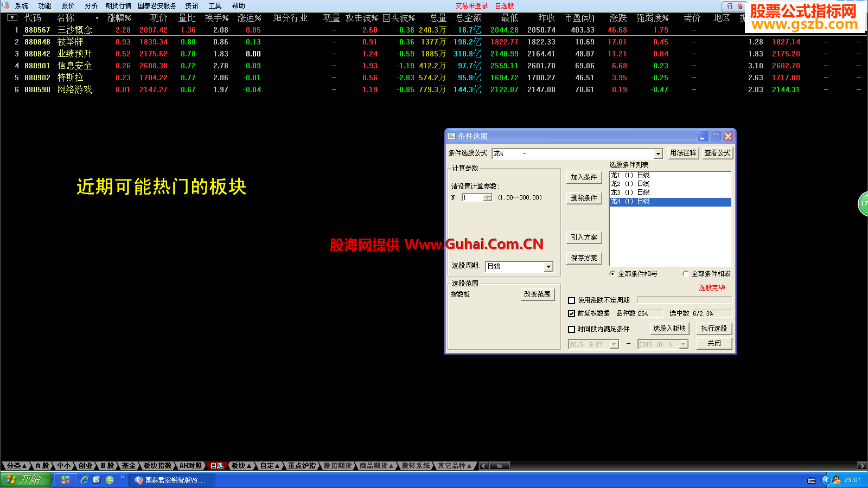Open the 资讯 menu
The image size is (868, 488).
(192, 6)
